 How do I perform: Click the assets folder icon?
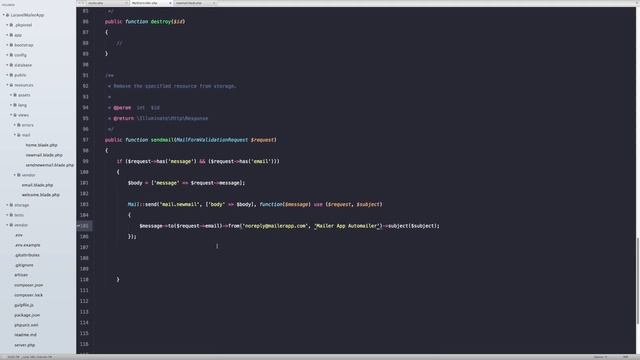[x=15, y=95]
